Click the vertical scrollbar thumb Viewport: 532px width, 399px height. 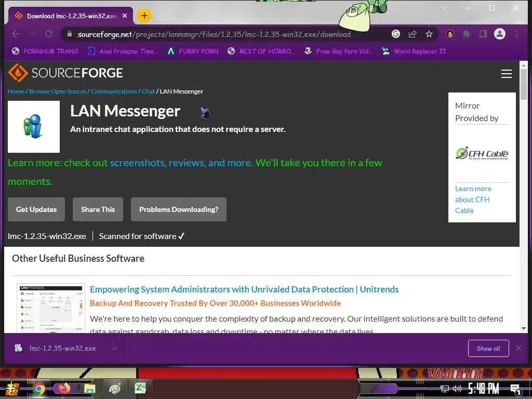click(524, 84)
